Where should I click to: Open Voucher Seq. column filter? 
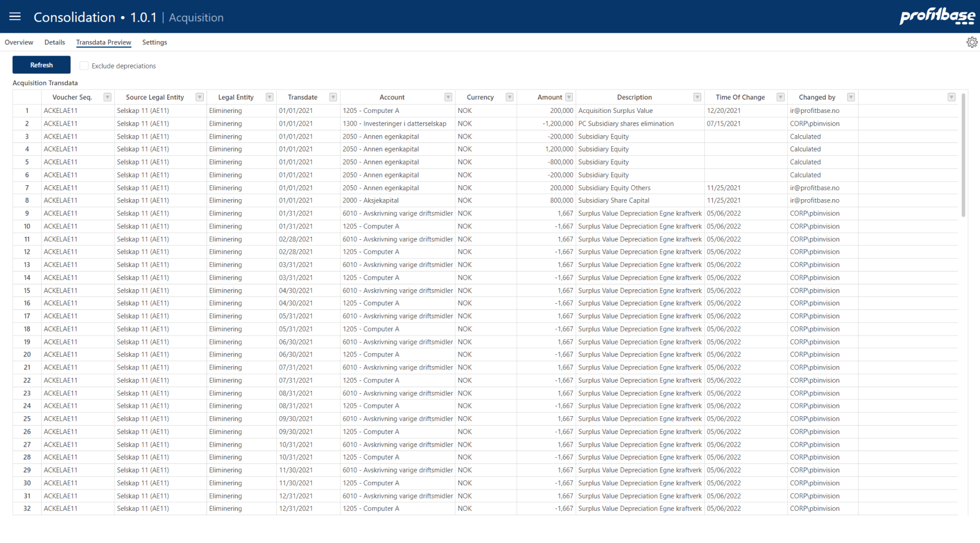[x=107, y=97]
